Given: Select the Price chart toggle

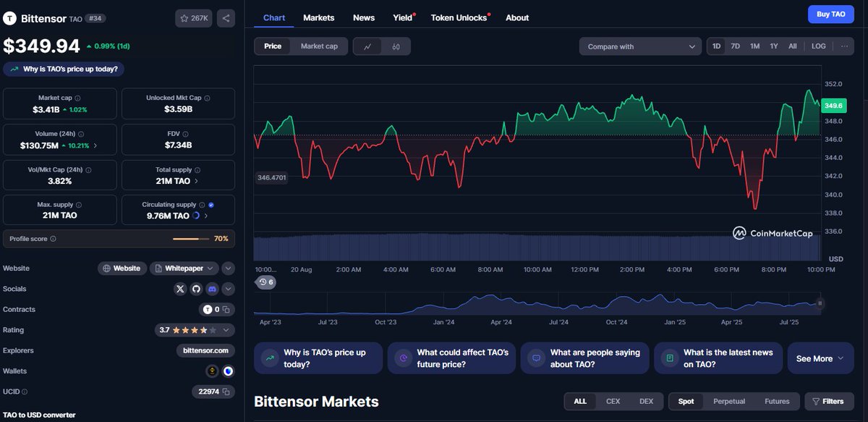Looking at the screenshot, I should 273,46.
